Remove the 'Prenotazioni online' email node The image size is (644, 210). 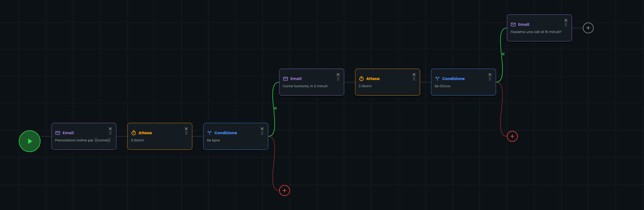pyautogui.click(x=110, y=129)
